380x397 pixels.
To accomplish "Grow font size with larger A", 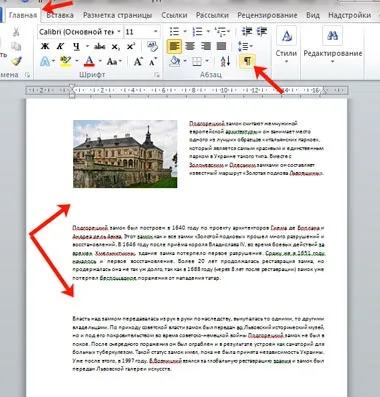I will tap(138, 61).
